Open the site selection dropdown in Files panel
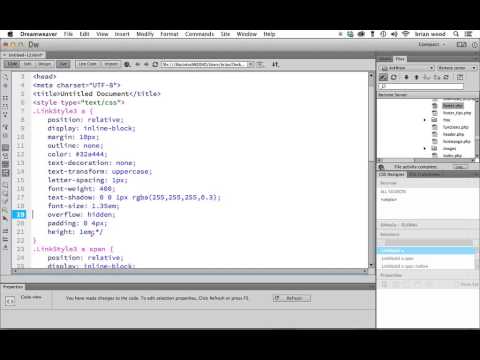Screen dimensions: 480x360 (x=407, y=68)
